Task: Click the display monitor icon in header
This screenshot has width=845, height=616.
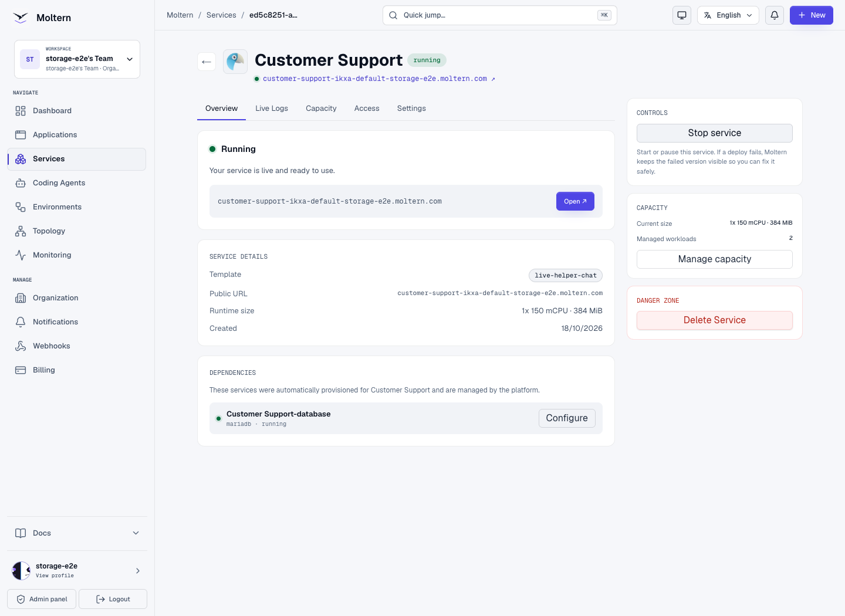Action: tap(682, 15)
